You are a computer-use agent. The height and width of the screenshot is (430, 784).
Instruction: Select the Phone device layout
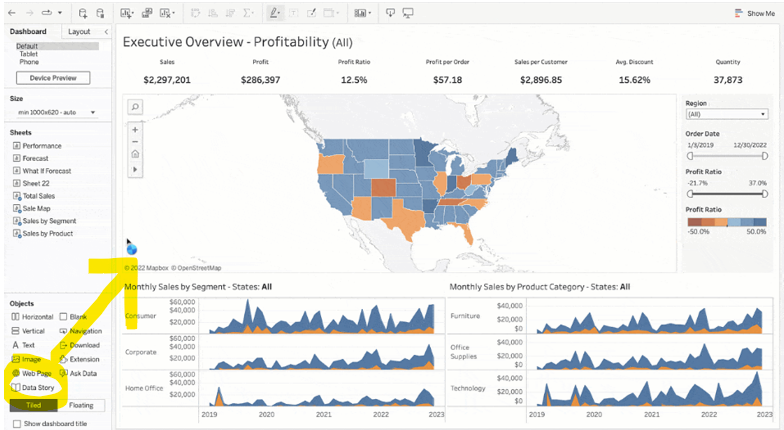point(29,62)
